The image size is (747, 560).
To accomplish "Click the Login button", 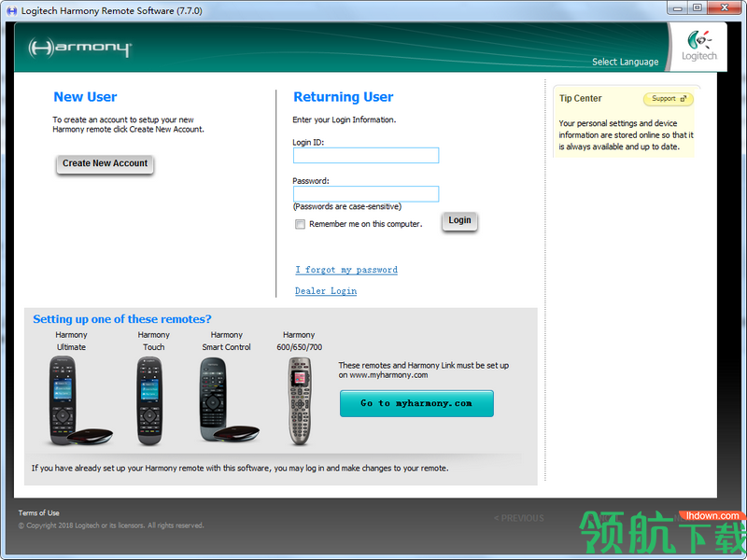I will (459, 220).
